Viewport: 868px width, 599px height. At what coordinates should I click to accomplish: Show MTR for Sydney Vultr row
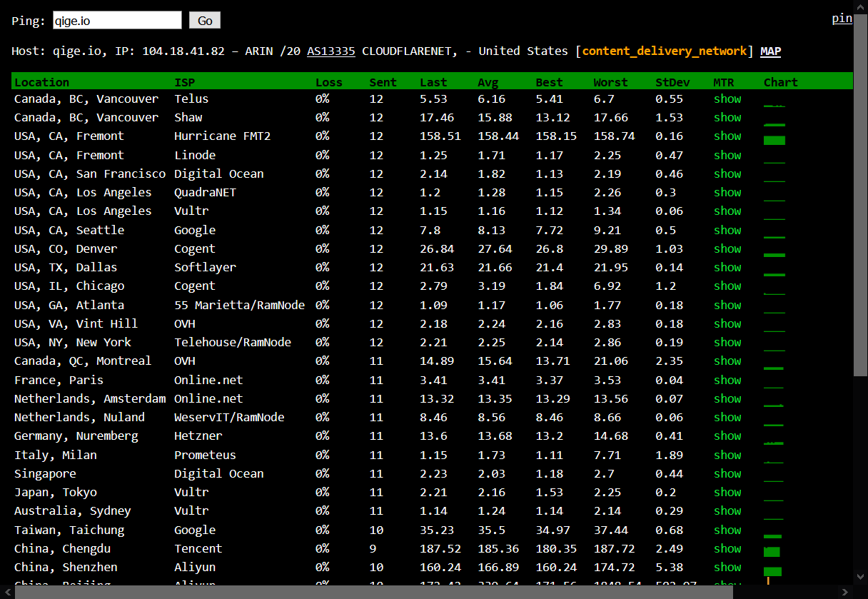(x=727, y=510)
